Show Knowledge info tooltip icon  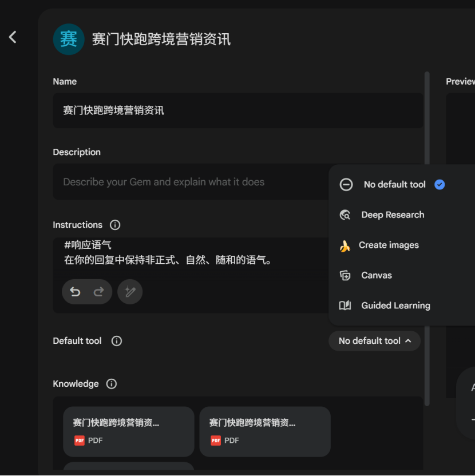pyautogui.click(x=112, y=384)
